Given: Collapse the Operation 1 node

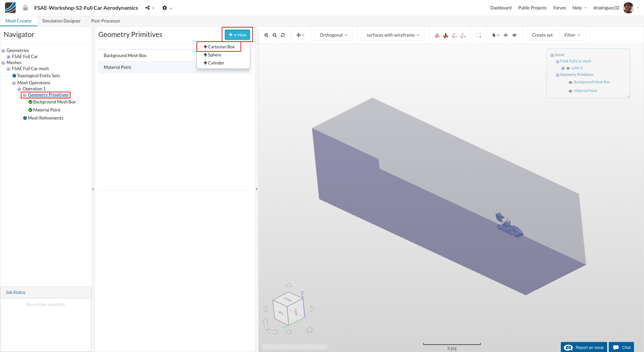Looking at the screenshot, I should [x=19, y=89].
